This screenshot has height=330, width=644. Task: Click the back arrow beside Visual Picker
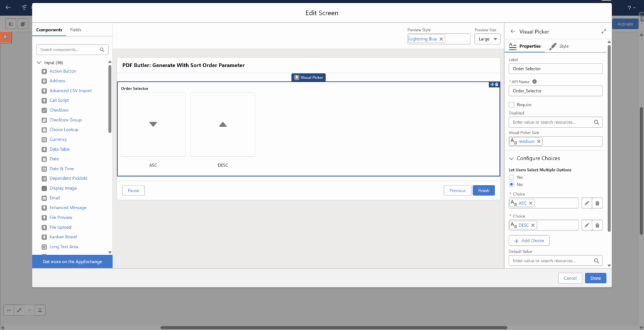coord(513,31)
